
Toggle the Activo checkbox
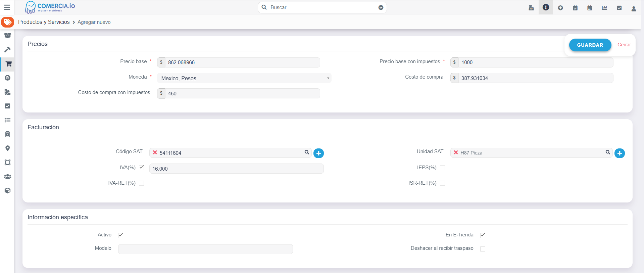coord(121,235)
